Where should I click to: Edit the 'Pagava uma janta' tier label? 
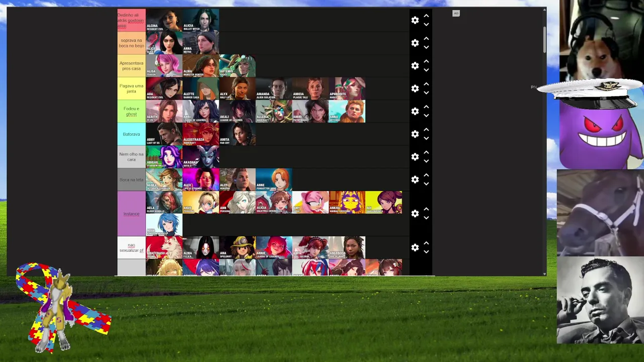131,88
